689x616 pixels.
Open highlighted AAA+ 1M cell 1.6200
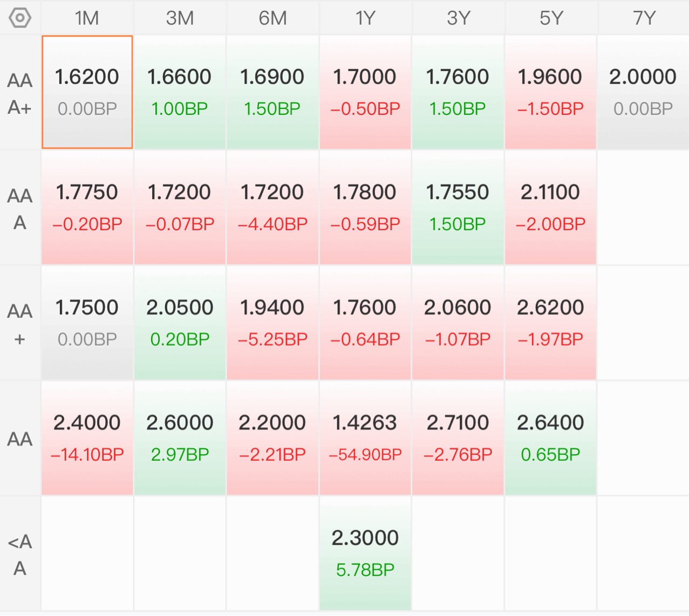[x=87, y=92]
